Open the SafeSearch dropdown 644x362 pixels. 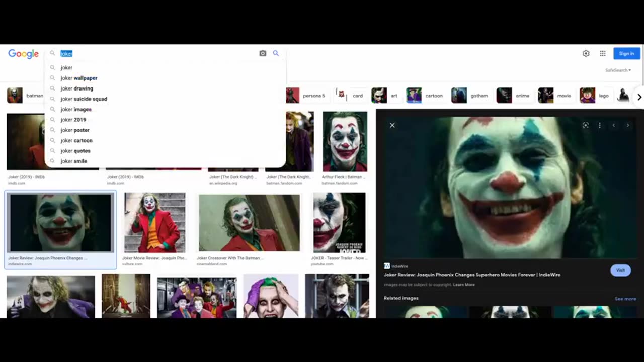coord(618,70)
